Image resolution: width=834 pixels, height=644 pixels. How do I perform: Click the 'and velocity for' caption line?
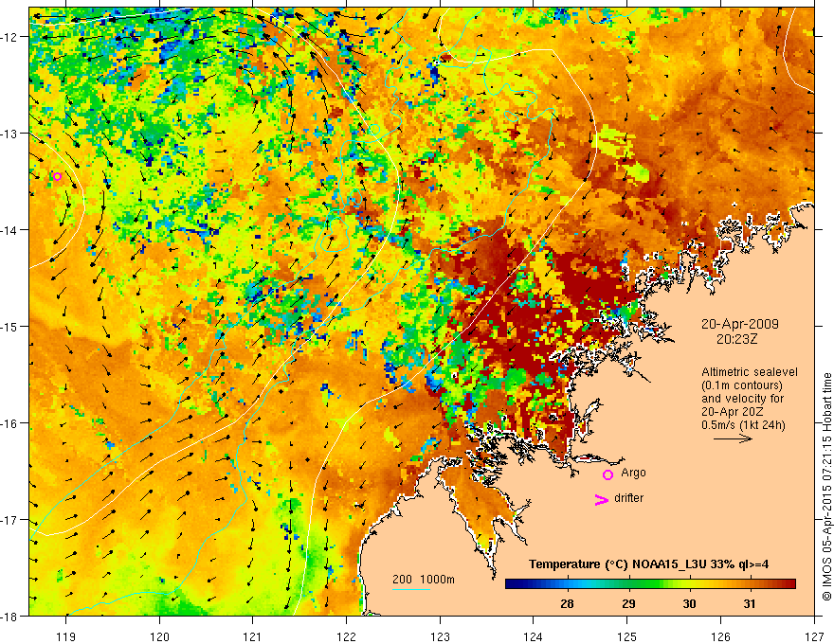(742, 399)
